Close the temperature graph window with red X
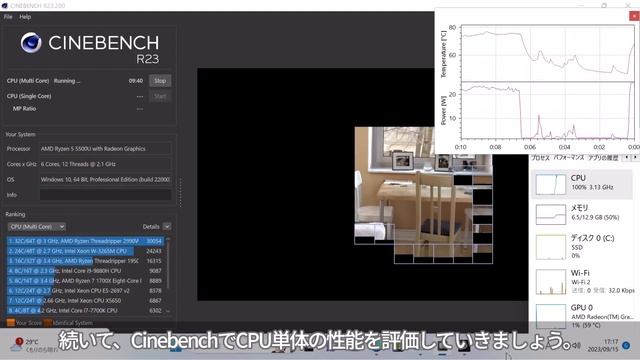This screenshot has height=360, width=640. [634, 16]
